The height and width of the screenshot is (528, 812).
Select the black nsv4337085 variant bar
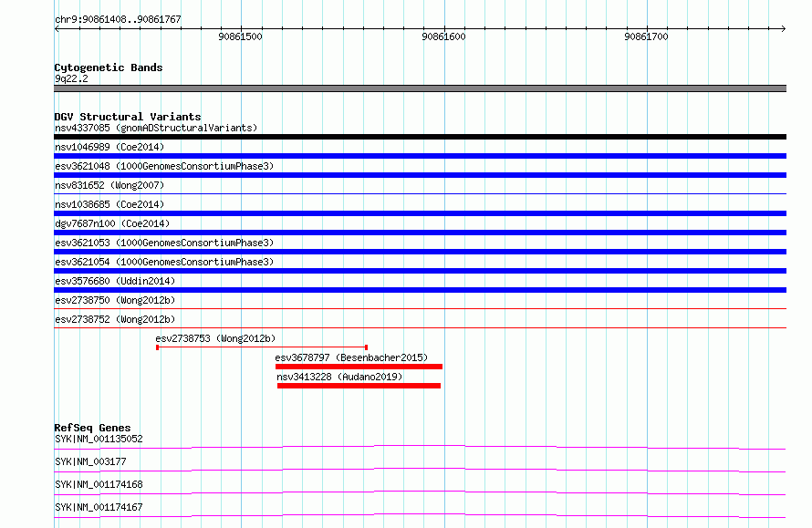(420, 137)
